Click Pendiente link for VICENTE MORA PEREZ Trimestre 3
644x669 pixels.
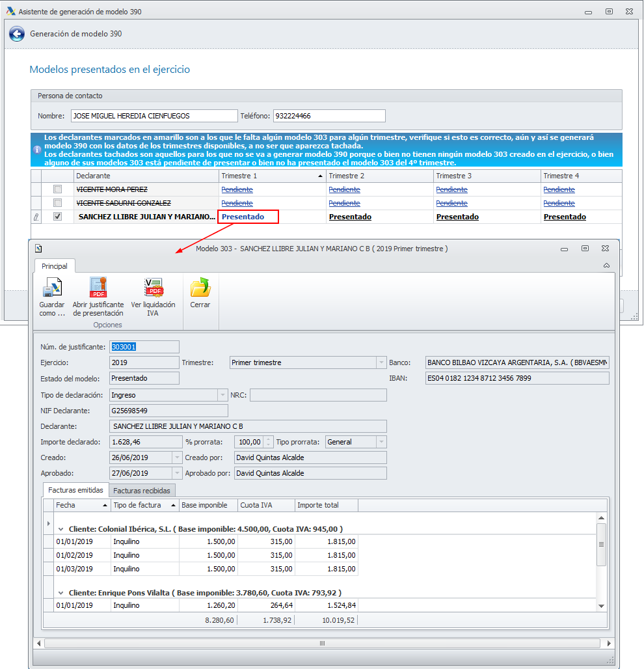(x=451, y=189)
